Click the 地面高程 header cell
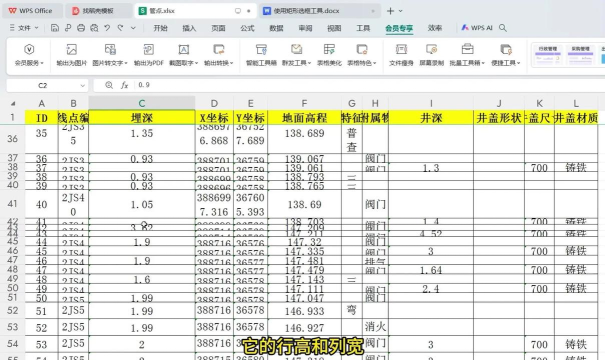Image resolution: width=605 pixels, height=360 pixels. [304, 117]
